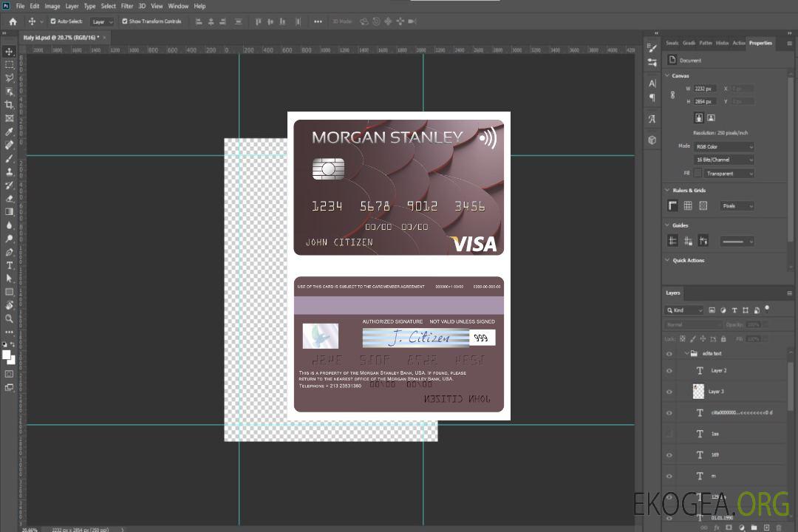This screenshot has width=798, height=532.
Task: Open the File menu
Action: click(21, 6)
